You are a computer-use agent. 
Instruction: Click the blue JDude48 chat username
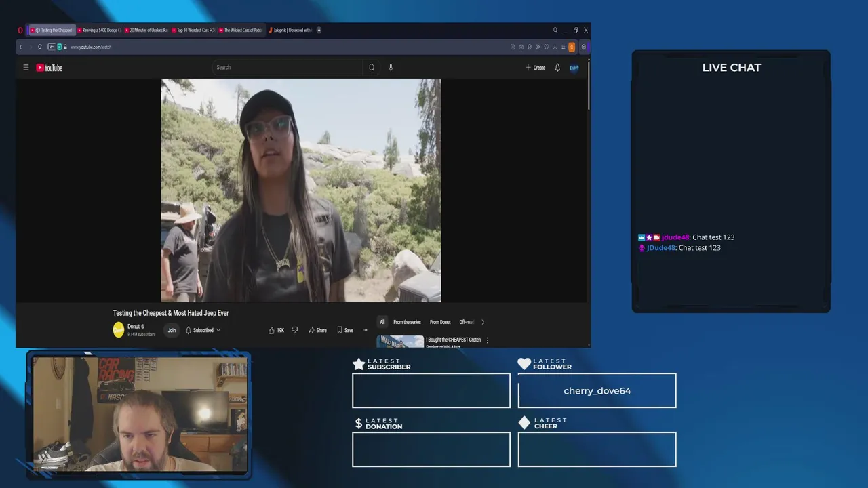661,248
